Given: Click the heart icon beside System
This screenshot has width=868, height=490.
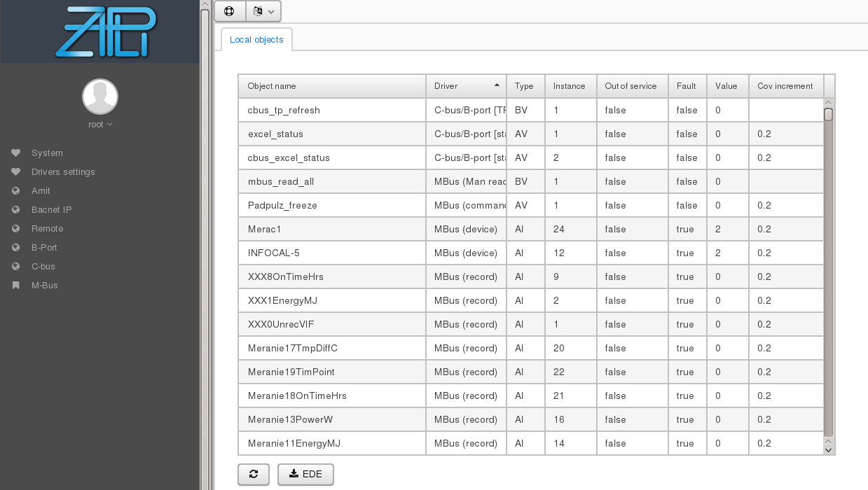Looking at the screenshot, I should click(x=16, y=153).
